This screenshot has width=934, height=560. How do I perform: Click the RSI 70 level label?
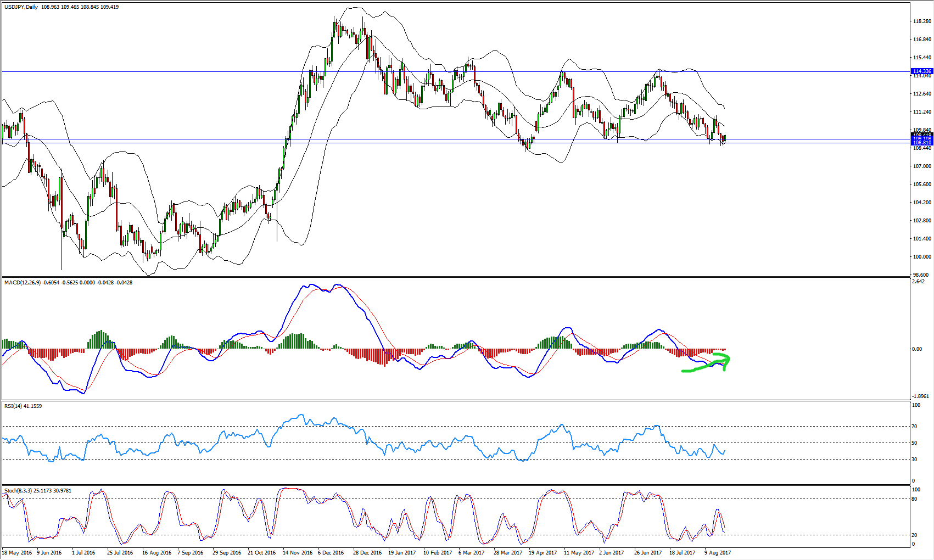tap(914, 427)
